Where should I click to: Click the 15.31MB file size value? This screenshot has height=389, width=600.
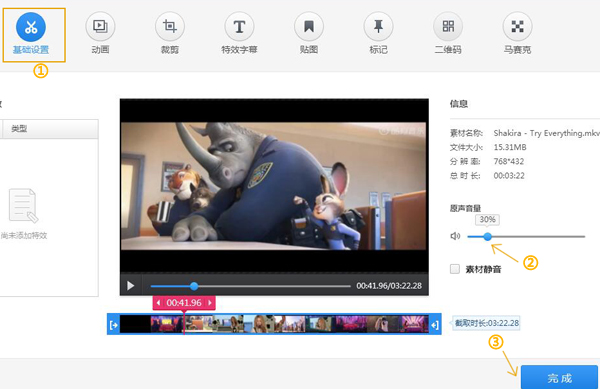click(510, 147)
